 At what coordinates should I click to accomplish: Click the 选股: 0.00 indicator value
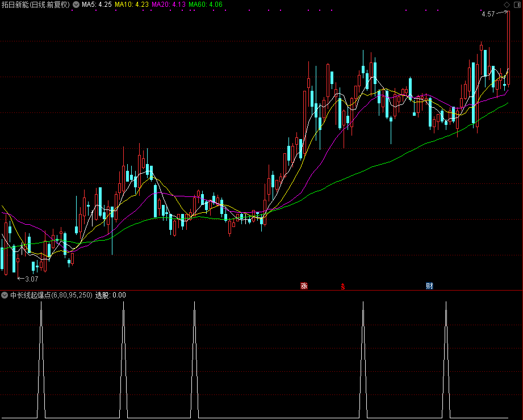(x=111, y=295)
